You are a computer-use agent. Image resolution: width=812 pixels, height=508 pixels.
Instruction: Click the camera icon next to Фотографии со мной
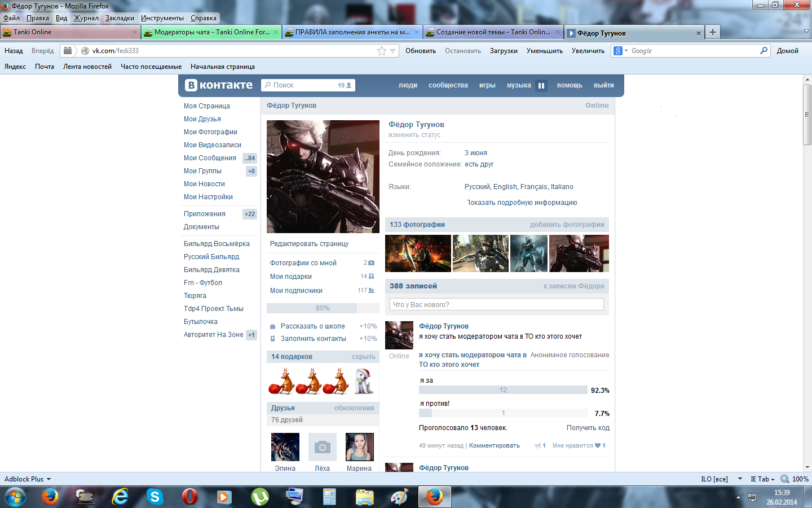coord(371,263)
